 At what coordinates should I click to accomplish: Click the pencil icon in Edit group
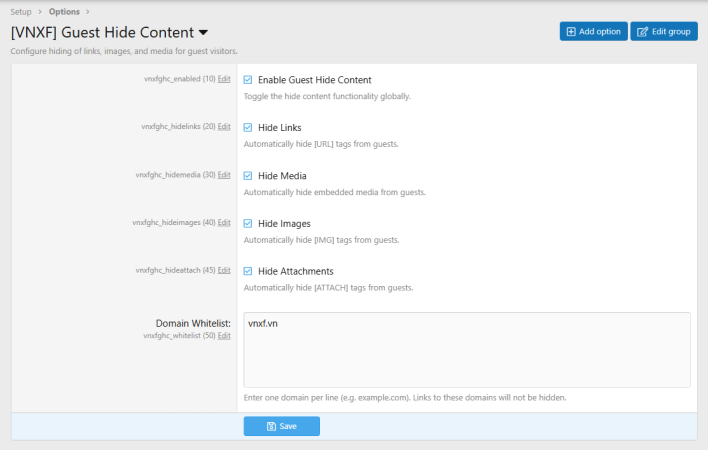[642, 32]
